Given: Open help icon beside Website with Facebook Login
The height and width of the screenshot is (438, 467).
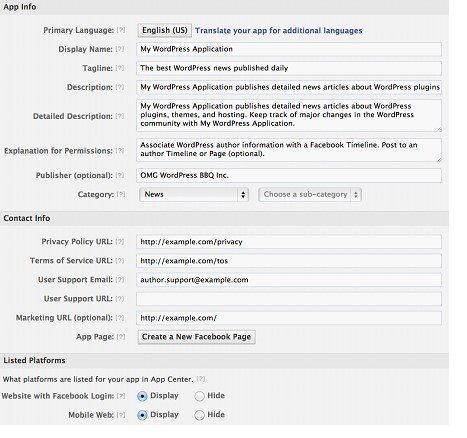Looking at the screenshot, I should 121,396.
